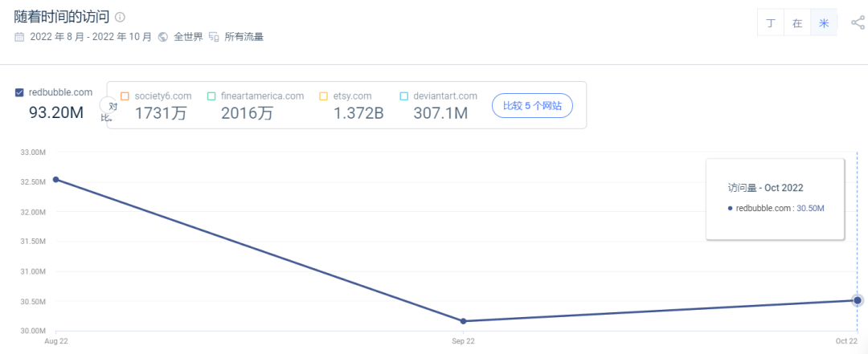
Task: Tick the etsy.com checkbox
Action: pos(323,96)
